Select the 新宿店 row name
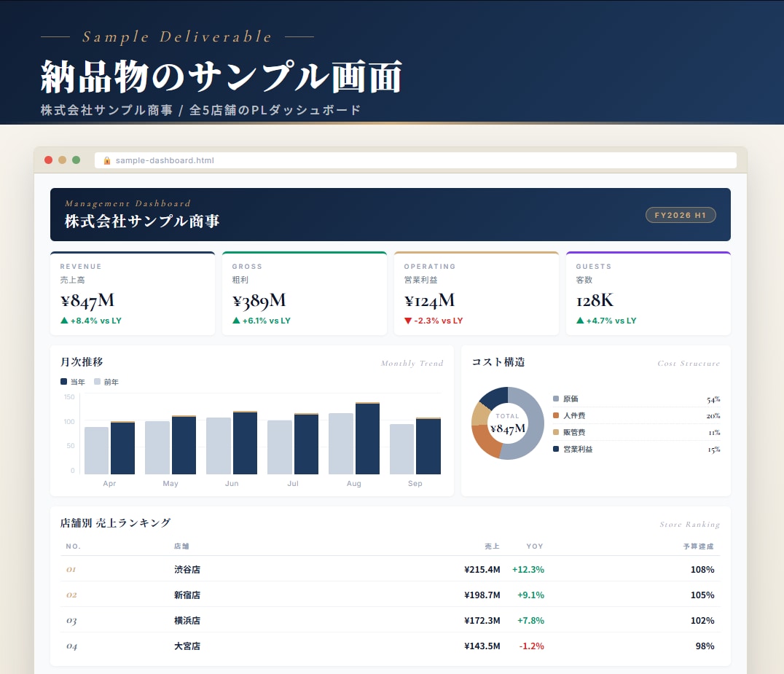Image resolution: width=784 pixels, height=674 pixels. pyautogui.click(x=187, y=595)
